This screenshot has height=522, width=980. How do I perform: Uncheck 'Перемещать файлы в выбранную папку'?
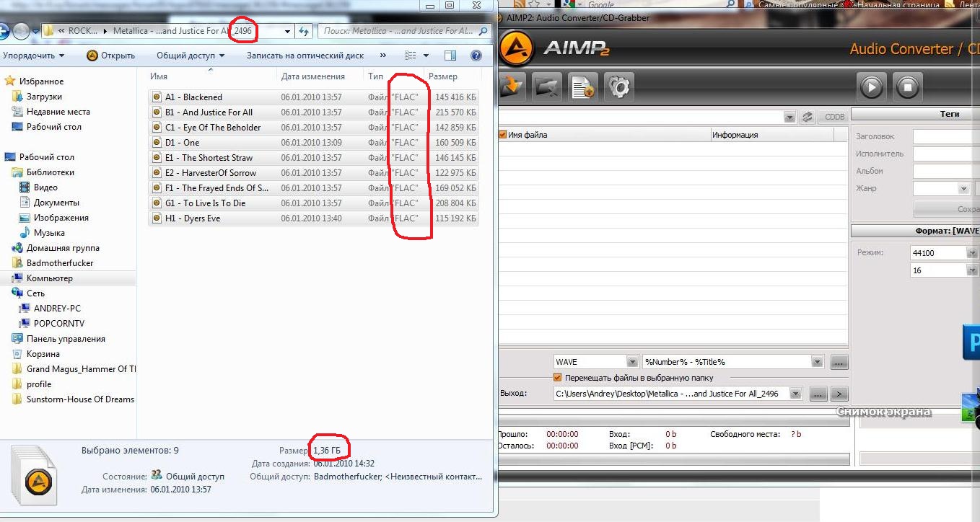(557, 378)
